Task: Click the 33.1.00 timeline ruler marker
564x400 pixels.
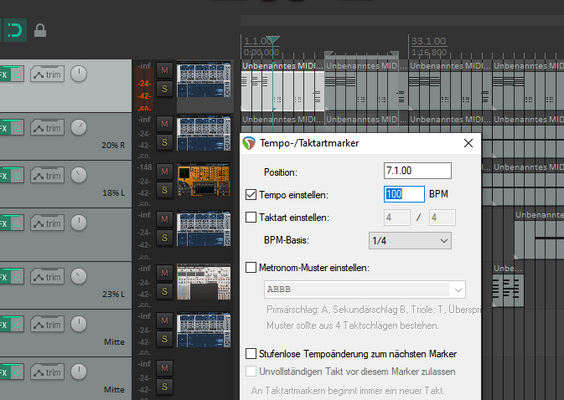Action: (428, 41)
